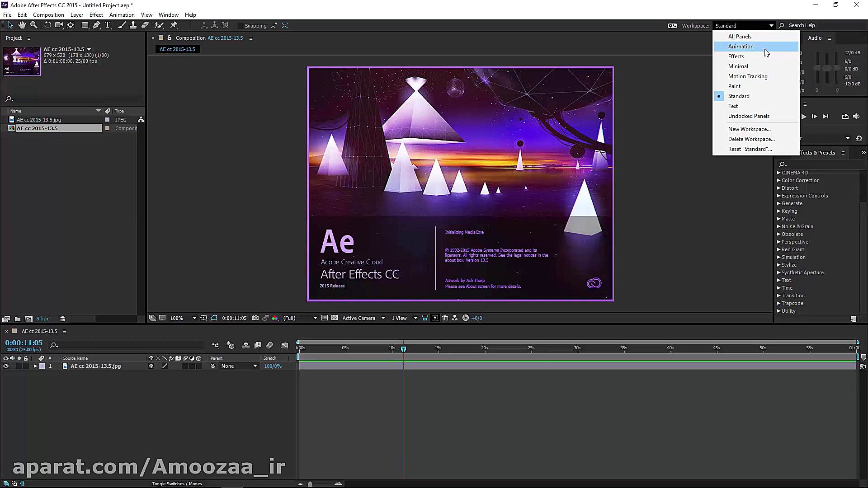Select the Rectangle shape tool
The width and height of the screenshot is (868, 488).
85,25
